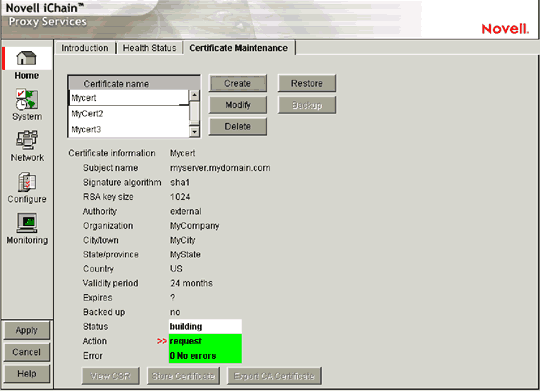Click the Apply button
Image resolution: width=540 pixels, height=391 pixels.
27,330
